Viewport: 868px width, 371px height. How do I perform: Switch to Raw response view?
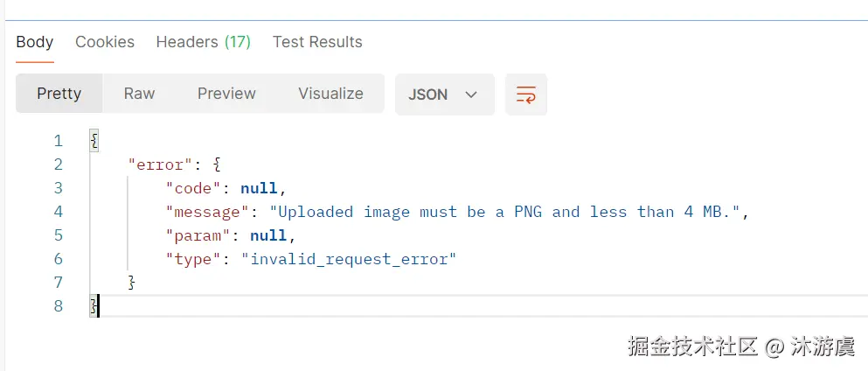[139, 94]
